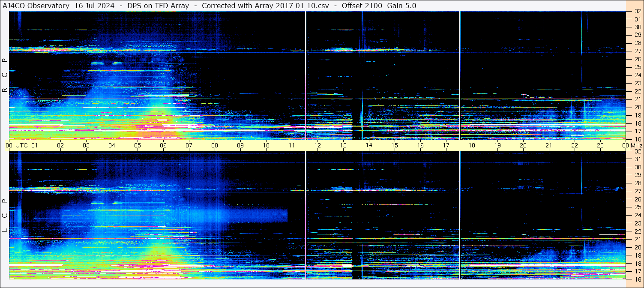Screen dimensions: 644x288
Task: Select the 27 MHz label in upper RCP scale
Action: click(638, 51)
